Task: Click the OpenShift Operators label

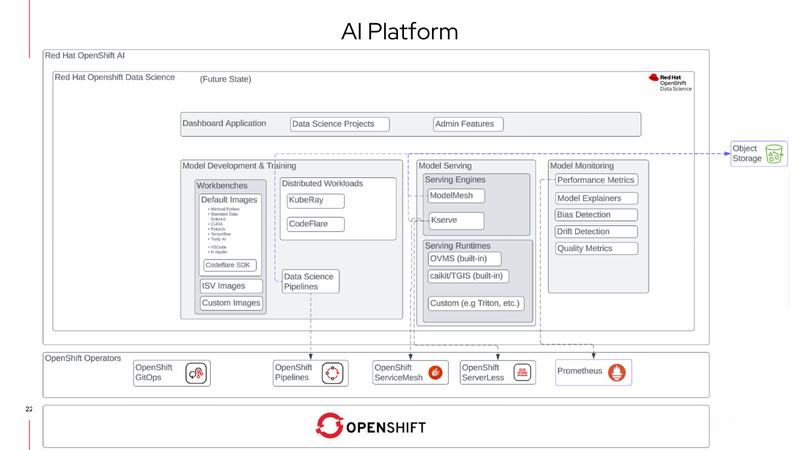Action: (x=83, y=358)
